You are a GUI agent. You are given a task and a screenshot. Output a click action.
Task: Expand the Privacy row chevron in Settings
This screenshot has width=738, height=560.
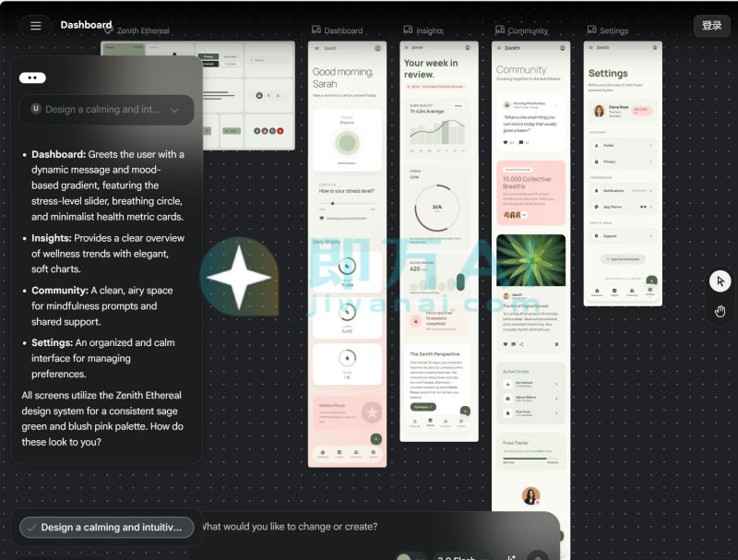click(650, 161)
